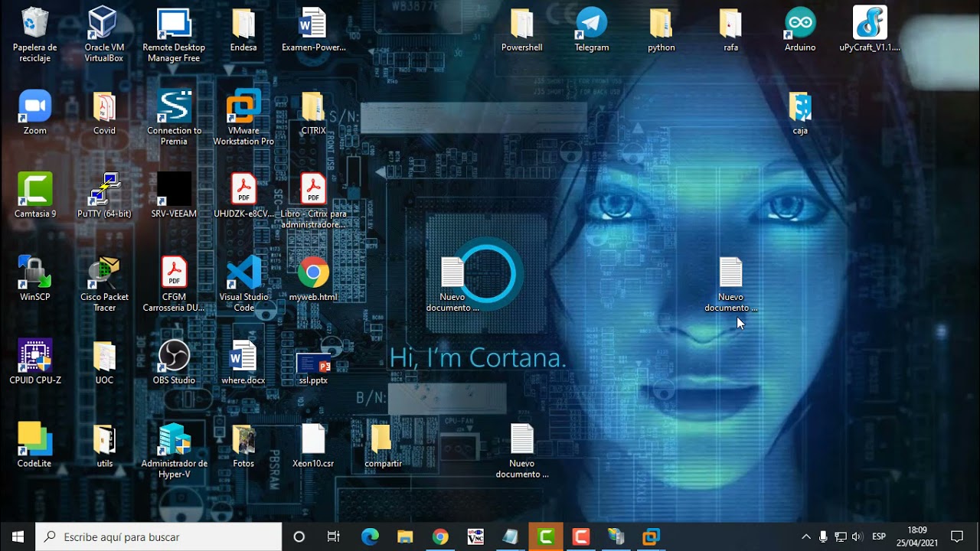
Task: Select the myweb.html file
Action: tap(313, 279)
